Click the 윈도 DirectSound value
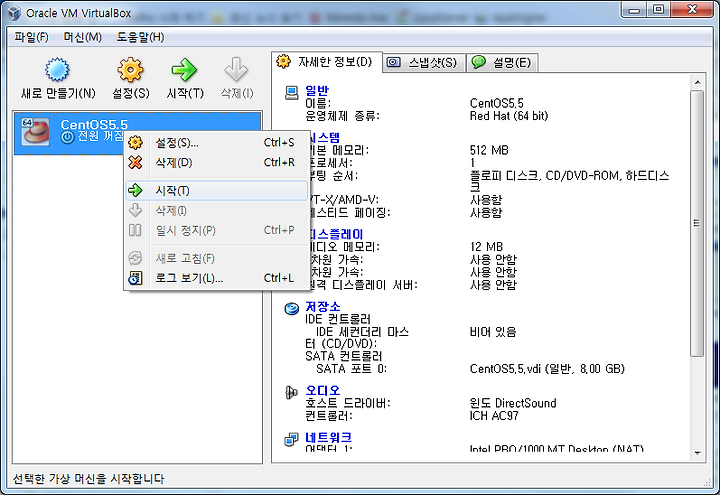Viewport: 720px width, 495px height. coord(513,403)
